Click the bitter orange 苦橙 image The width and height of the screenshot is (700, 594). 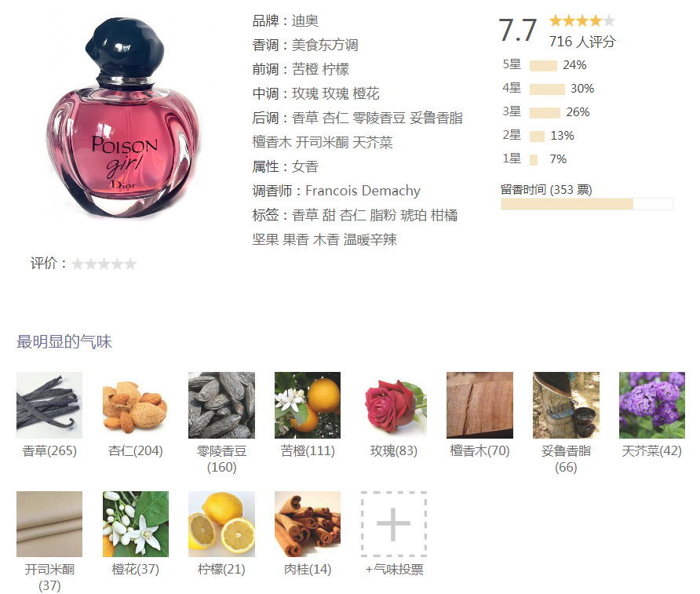[x=308, y=405]
